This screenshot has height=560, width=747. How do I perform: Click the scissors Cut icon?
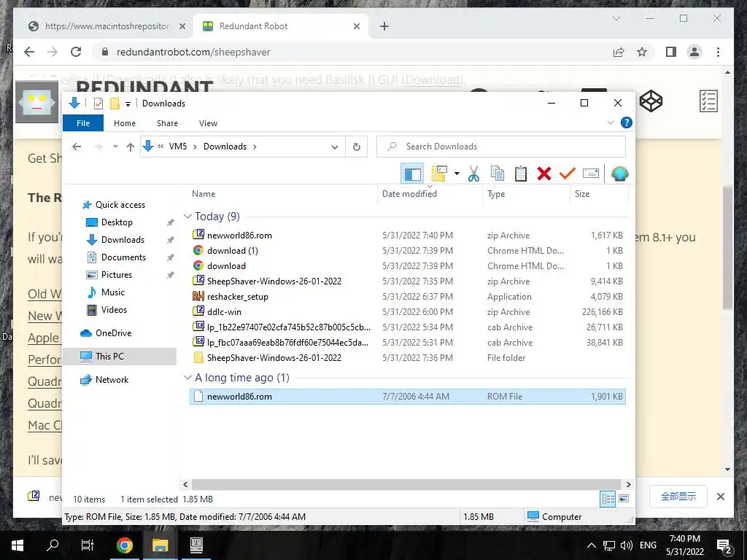click(x=473, y=174)
